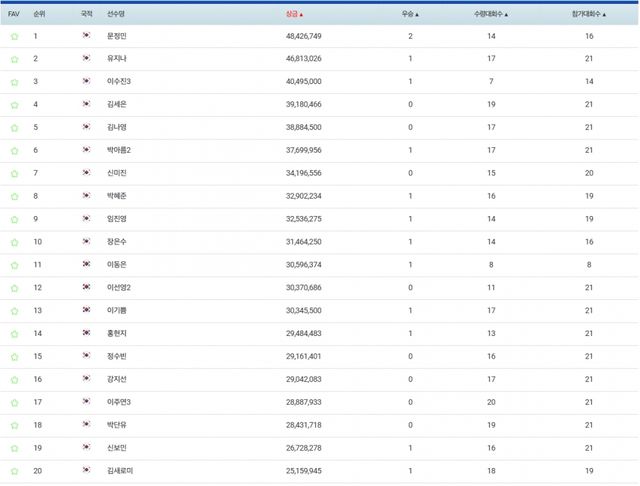Add 홍현지 to favorites via star

14,334
